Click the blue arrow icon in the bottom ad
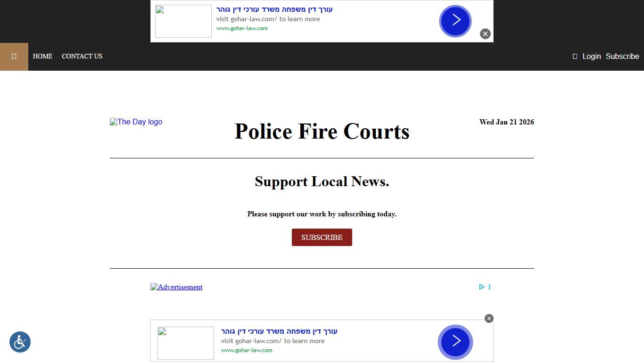The width and height of the screenshot is (644, 362). [455, 342]
